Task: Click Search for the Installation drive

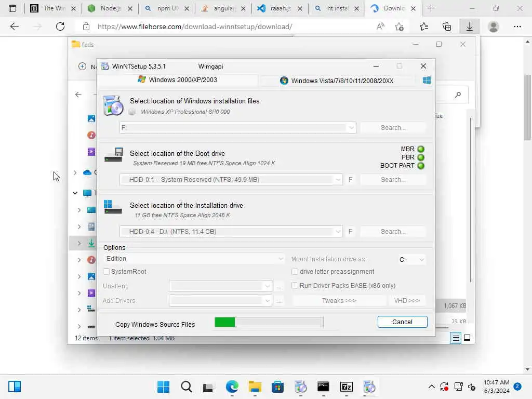Action: (393, 231)
